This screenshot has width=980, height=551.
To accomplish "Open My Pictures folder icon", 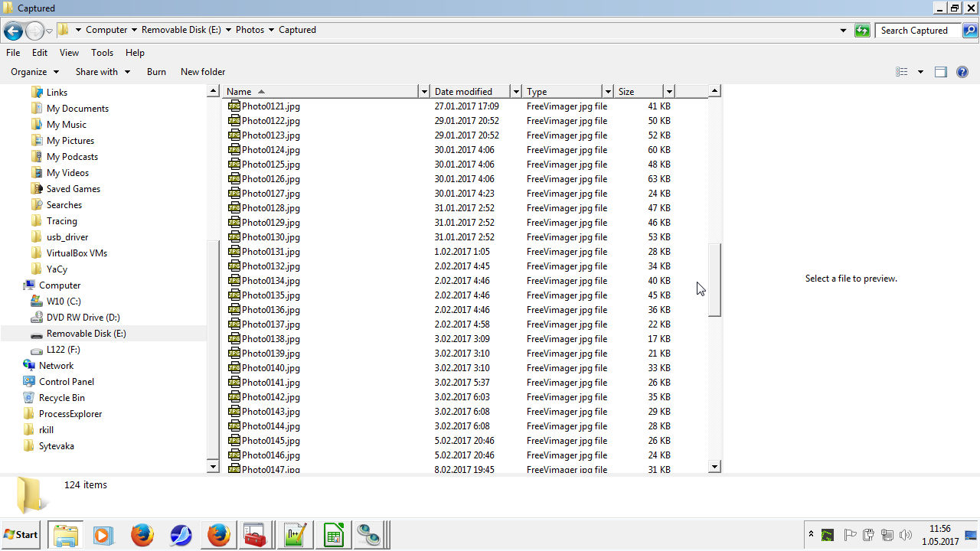I will click(37, 141).
